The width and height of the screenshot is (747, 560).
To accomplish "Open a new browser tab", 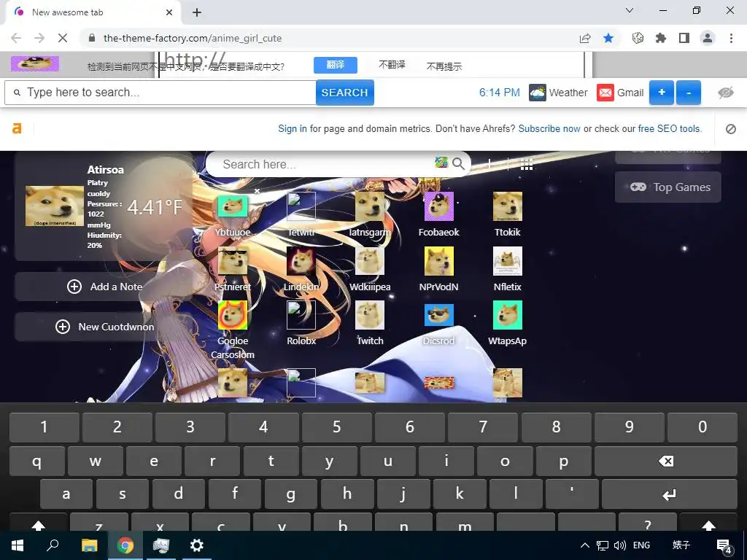I will (197, 12).
